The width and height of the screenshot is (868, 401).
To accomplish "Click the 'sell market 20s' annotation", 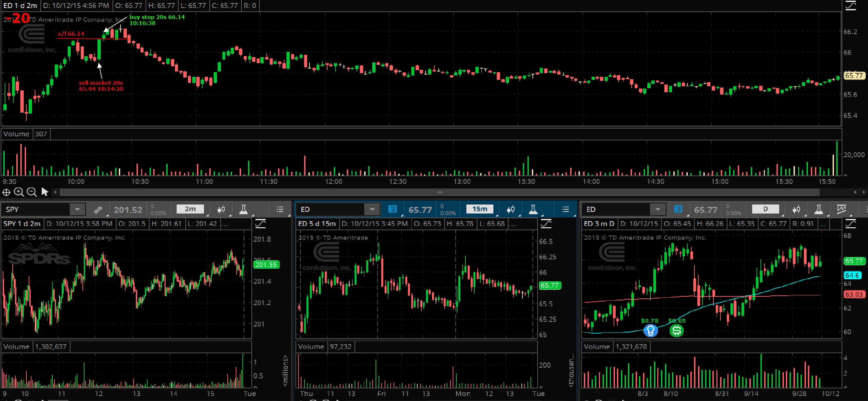I will [x=101, y=83].
